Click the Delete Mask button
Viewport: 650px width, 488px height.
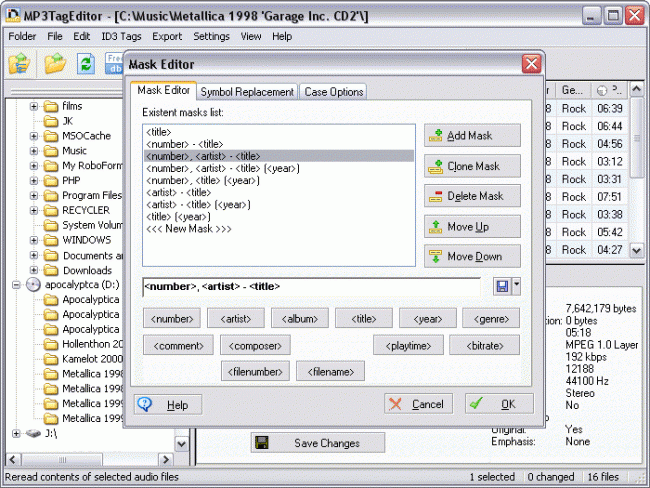[x=472, y=196]
